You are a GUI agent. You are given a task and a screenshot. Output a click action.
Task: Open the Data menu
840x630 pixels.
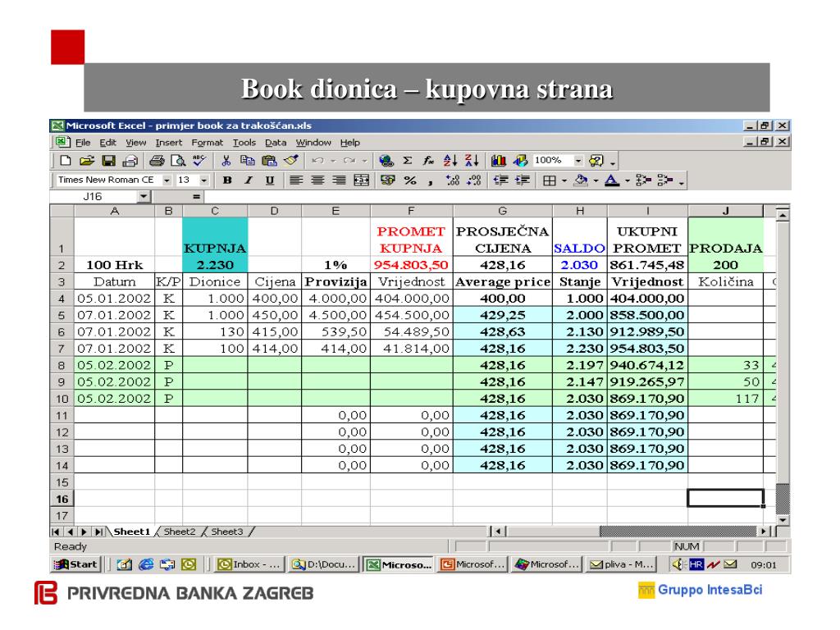(x=276, y=143)
